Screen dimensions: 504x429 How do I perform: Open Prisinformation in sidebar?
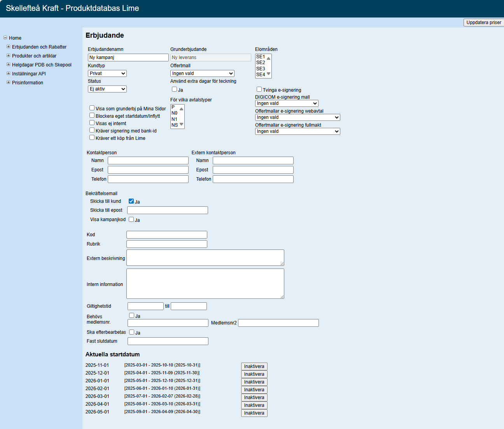tap(28, 83)
